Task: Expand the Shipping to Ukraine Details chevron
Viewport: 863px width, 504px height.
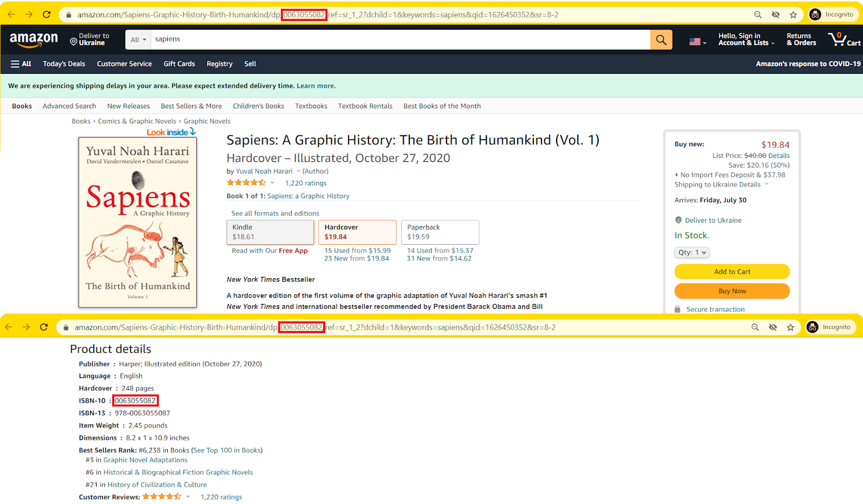Action: click(766, 184)
